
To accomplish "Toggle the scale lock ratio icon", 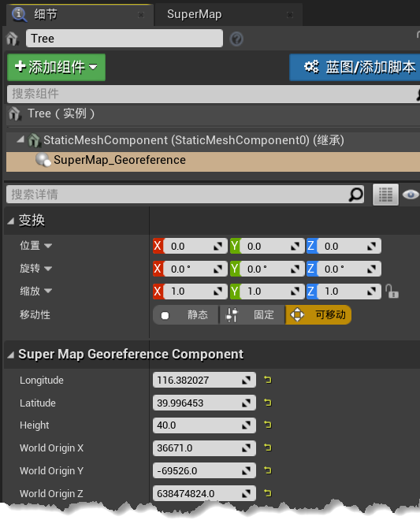I will (x=392, y=292).
